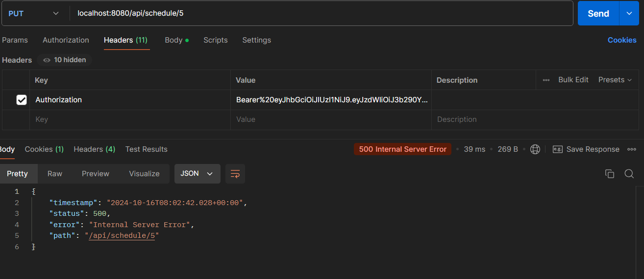Open header table column options ellipsis
Viewport: 644px width, 279px height.
(546, 80)
